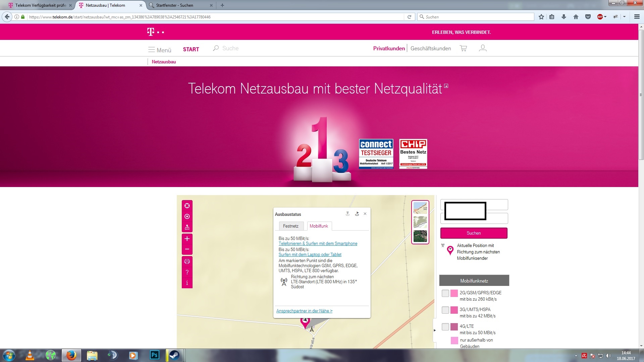
Task: Open the Ansprechpartner in der Nähe link
Action: [x=304, y=311]
